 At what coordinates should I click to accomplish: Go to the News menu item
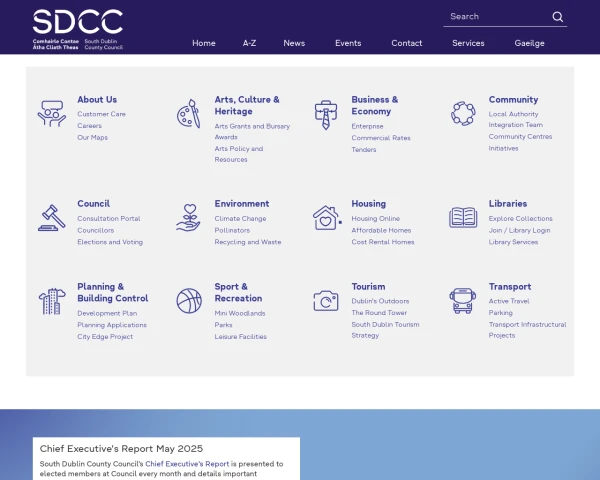(x=294, y=43)
